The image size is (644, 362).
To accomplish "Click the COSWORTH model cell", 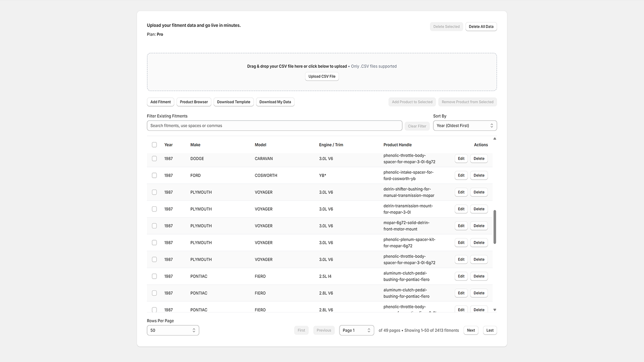I will [x=266, y=175].
